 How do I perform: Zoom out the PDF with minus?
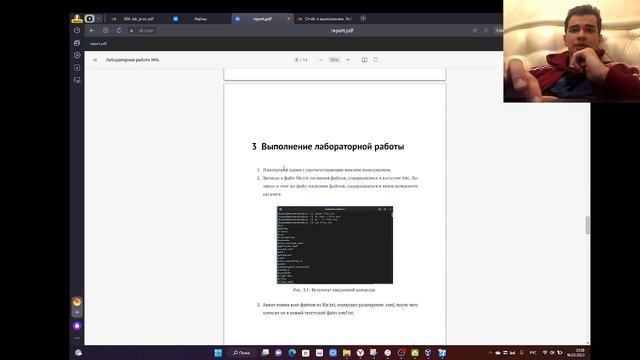point(320,60)
